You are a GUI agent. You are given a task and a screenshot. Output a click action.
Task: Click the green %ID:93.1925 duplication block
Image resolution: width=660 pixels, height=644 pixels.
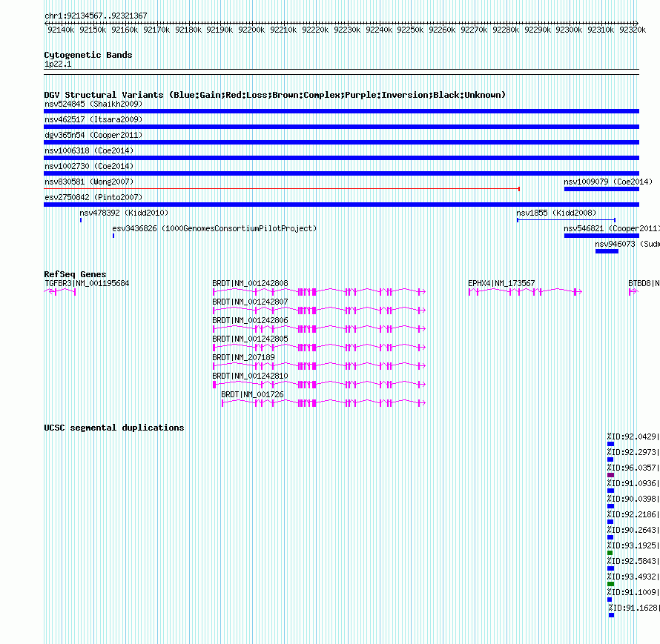(610, 553)
